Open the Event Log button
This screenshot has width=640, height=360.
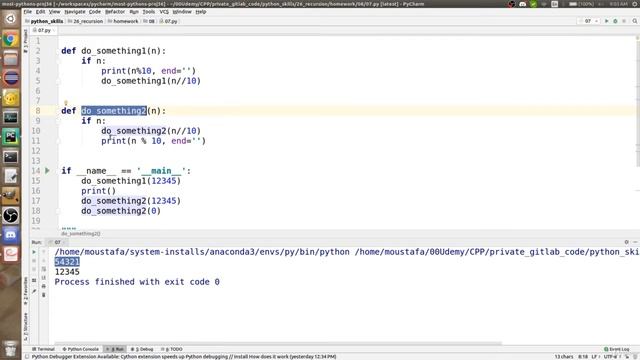click(x=617, y=349)
